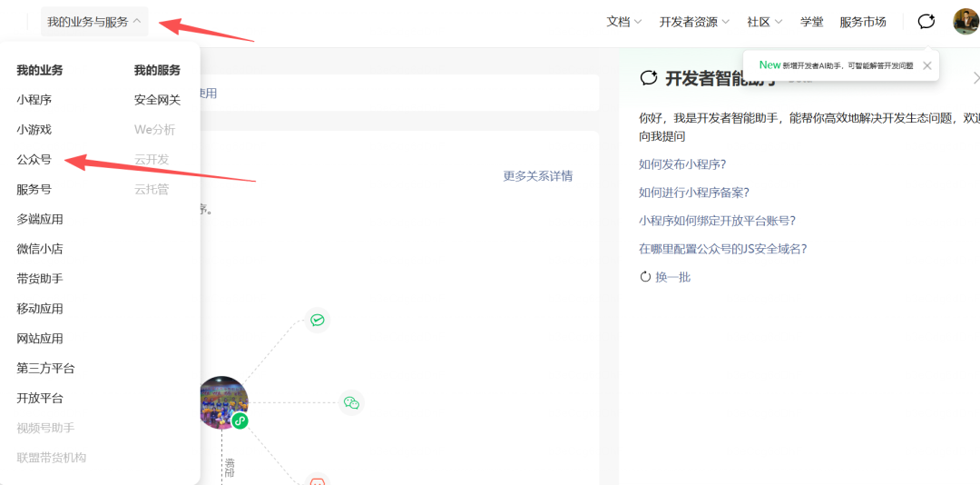
Task: Open the 学堂 page
Action: click(812, 22)
